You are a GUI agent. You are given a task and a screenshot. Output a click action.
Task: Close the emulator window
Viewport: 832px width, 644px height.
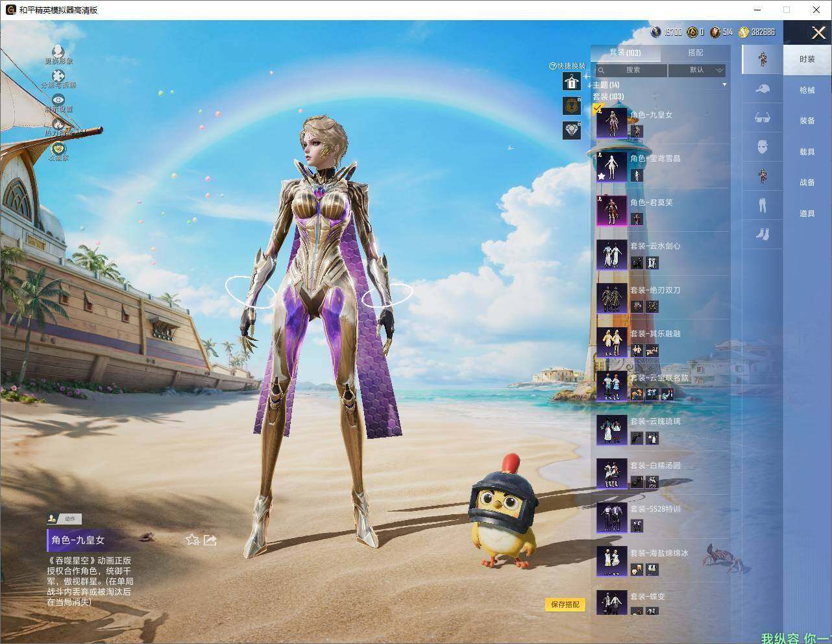tap(816, 10)
